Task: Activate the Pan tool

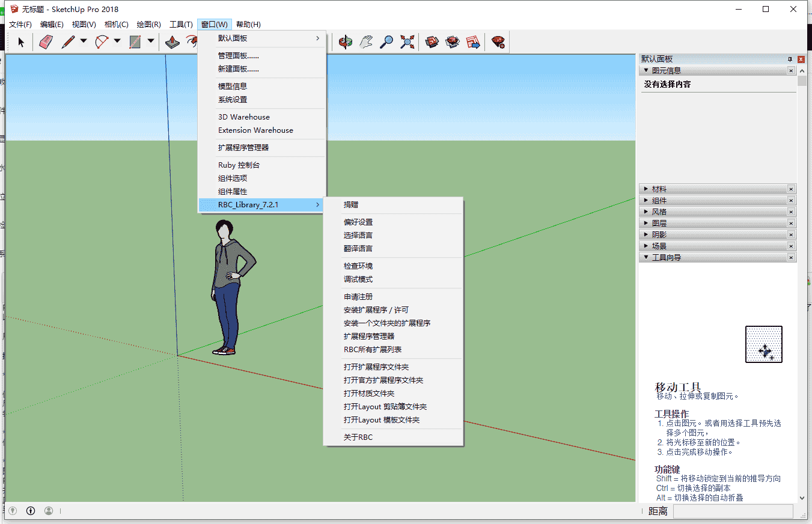Action: coord(365,41)
